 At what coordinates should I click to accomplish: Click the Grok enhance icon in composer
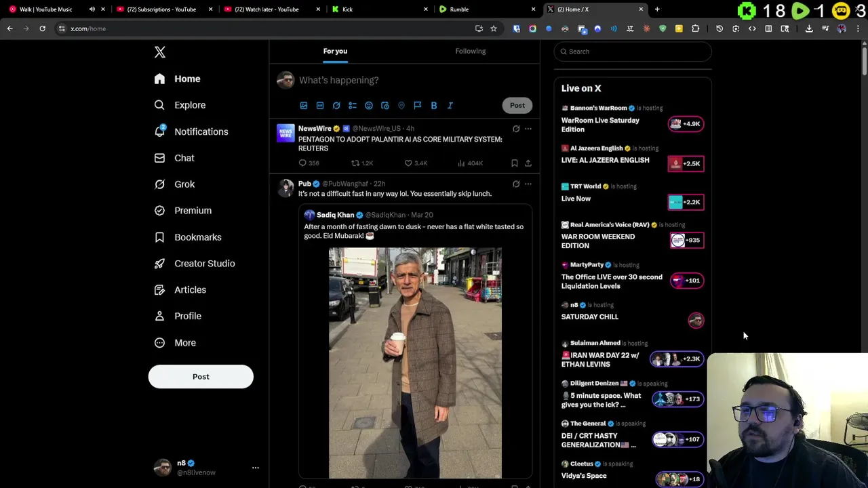(336, 106)
